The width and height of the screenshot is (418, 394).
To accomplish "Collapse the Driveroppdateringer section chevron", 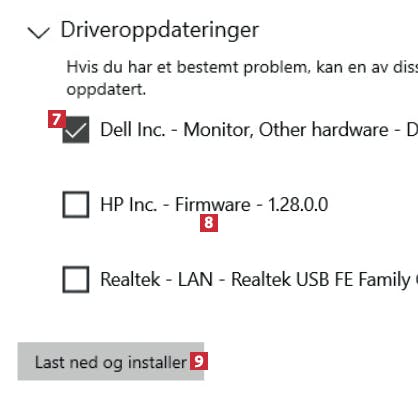I will (x=39, y=32).
